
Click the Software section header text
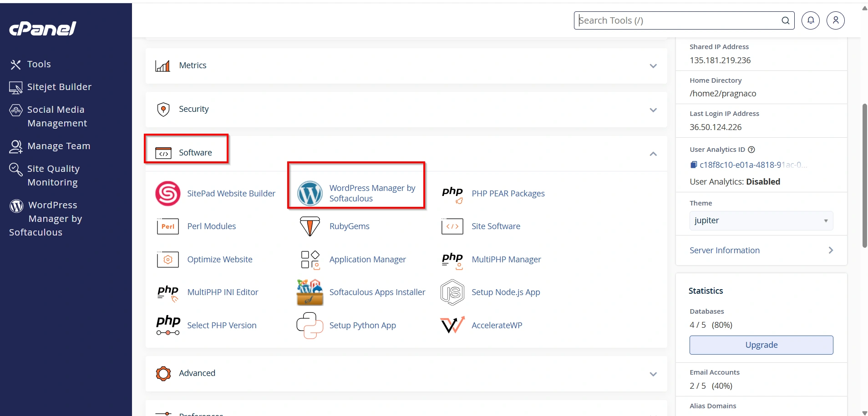195,153
